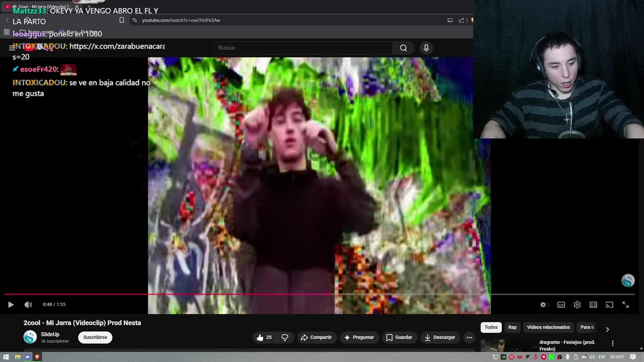
Task: Go back with the browser back arrow
Action: tap(8, 20)
